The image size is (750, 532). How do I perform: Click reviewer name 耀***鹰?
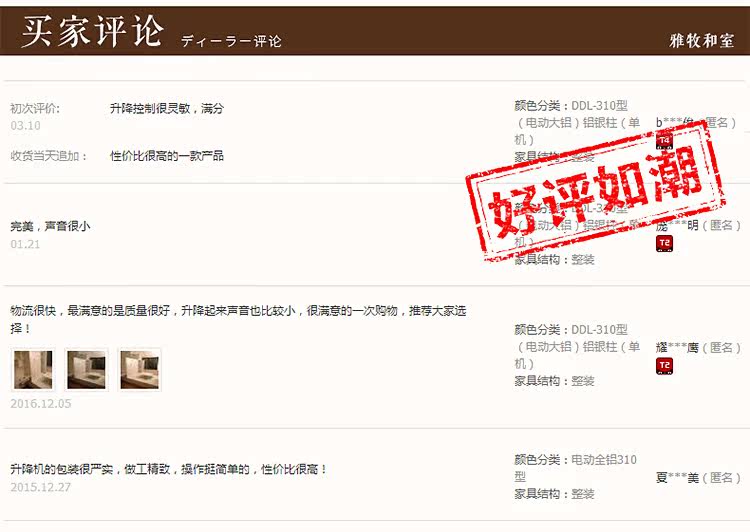[677, 348]
